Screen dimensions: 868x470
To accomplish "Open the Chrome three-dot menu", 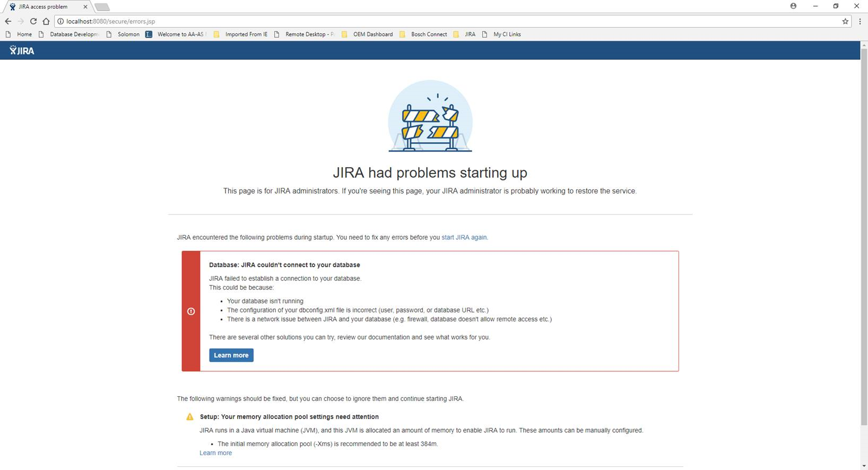I will 860,21.
